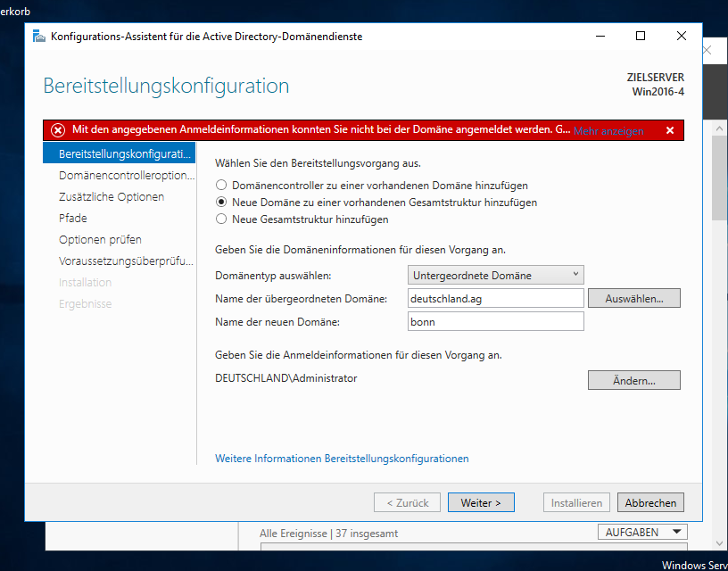
Task: Click 'Alle Ereignisse | 37 insgesamt' text
Action: 328,534
